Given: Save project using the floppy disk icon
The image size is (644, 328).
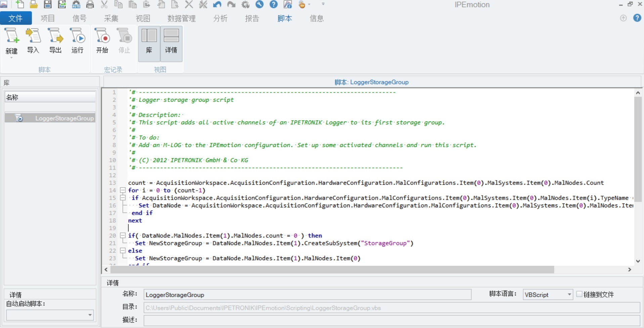Looking at the screenshot, I should (48, 4).
